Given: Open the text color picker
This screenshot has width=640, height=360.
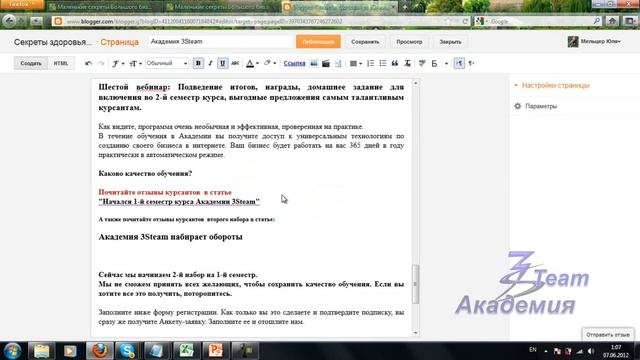Looking at the screenshot, I should [252, 63].
